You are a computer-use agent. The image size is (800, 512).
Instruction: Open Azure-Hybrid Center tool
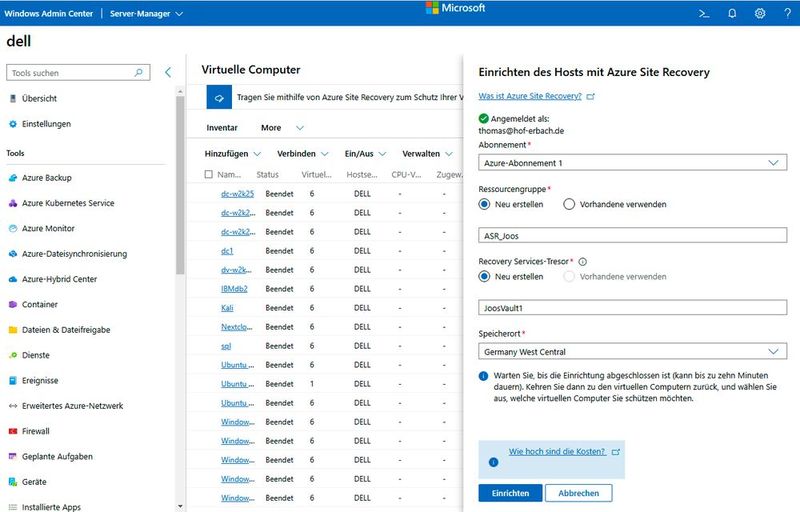59,279
